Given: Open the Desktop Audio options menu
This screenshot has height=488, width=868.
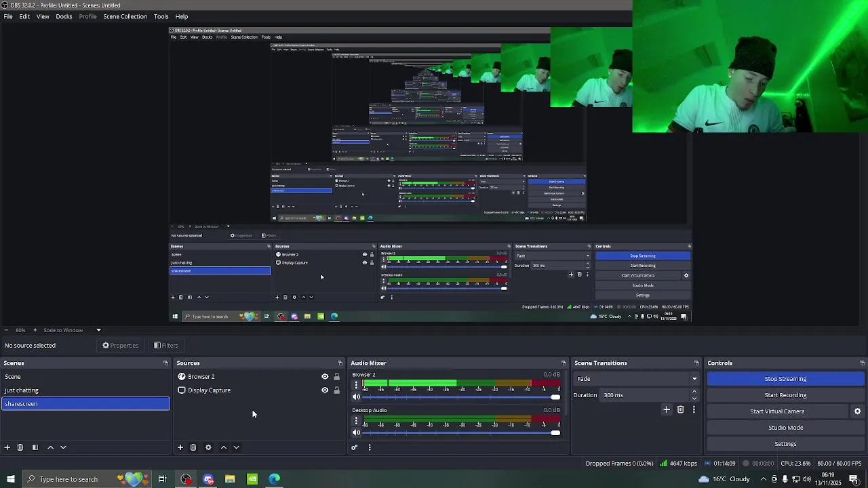Looking at the screenshot, I should click(x=356, y=420).
